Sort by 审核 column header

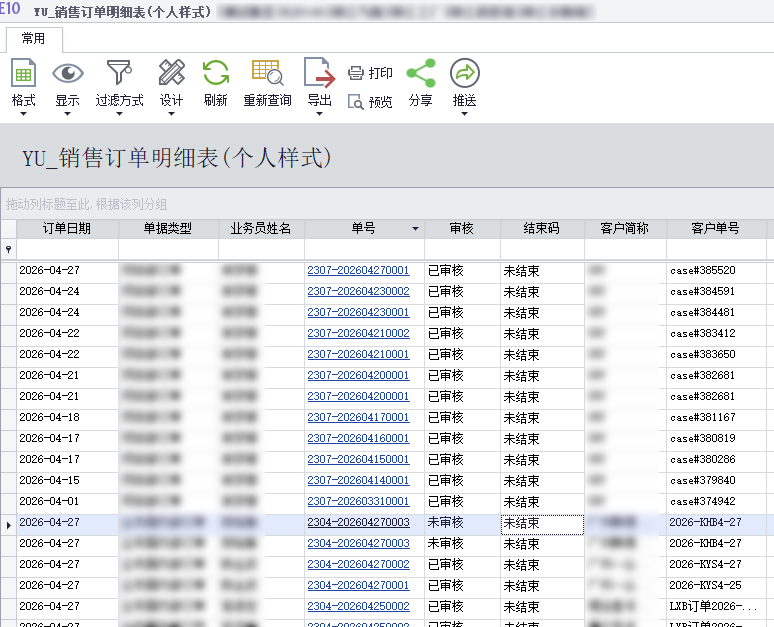click(462, 229)
